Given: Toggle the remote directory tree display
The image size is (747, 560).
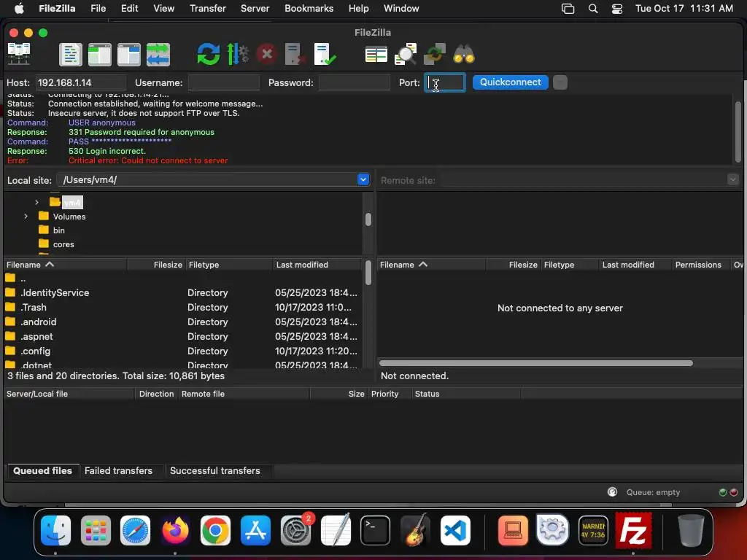Looking at the screenshot, I should [128, 54].
